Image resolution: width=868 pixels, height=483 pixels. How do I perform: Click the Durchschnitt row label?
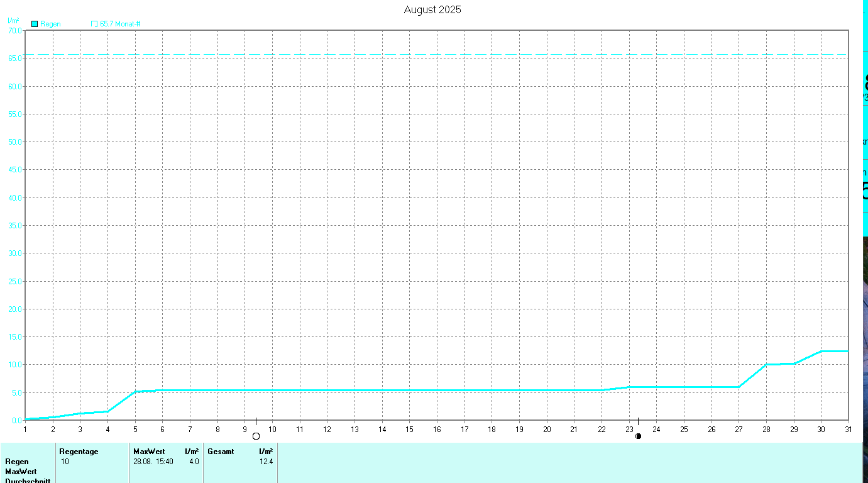pyautogui.click(x=28, y=480)
